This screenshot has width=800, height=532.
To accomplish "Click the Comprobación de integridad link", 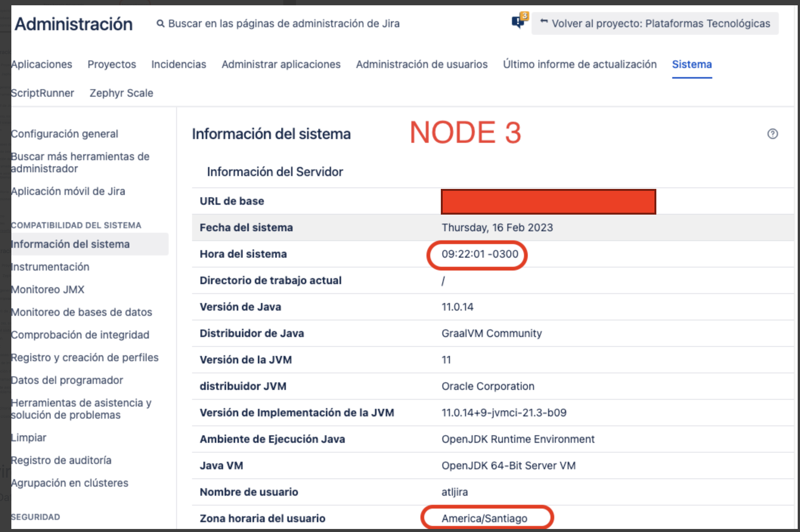I will [80, 335].
